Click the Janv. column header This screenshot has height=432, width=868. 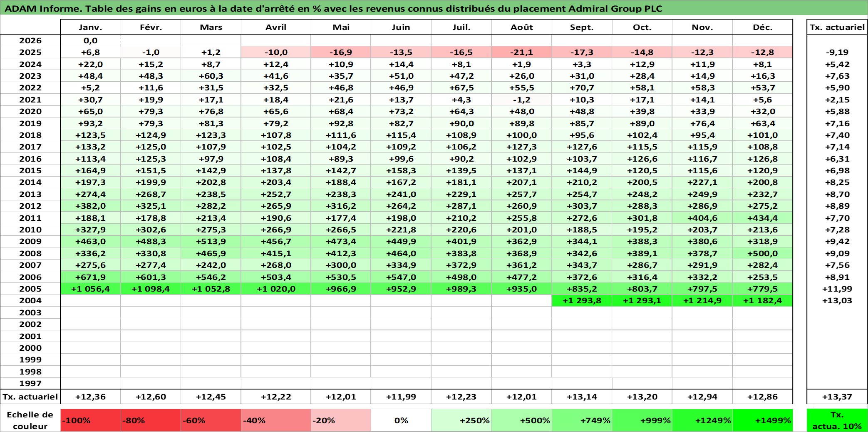90,27
